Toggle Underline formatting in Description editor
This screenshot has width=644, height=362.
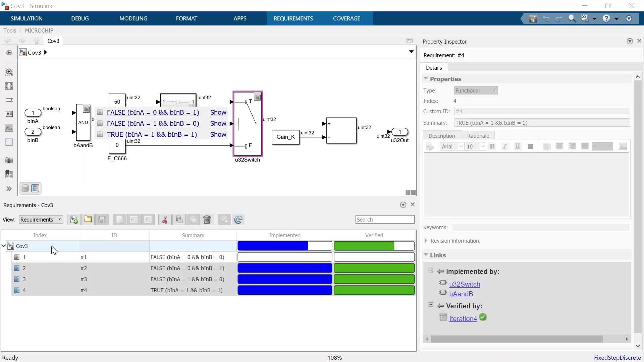tap(518, 146)
